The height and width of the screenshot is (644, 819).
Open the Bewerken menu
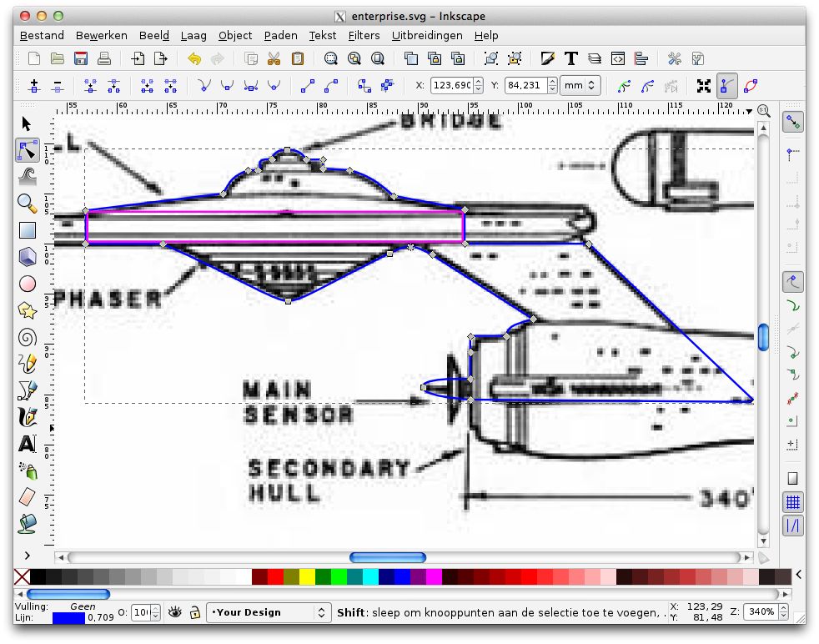[101, 36]
